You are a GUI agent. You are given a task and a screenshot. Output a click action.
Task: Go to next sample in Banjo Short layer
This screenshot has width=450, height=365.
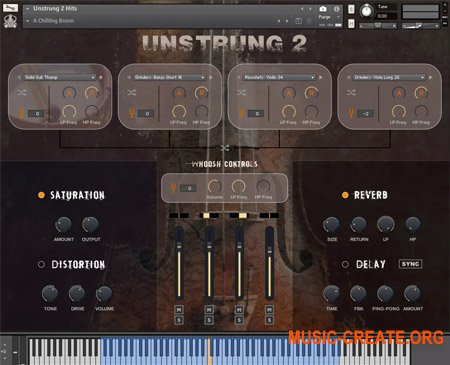click(211, 77)
